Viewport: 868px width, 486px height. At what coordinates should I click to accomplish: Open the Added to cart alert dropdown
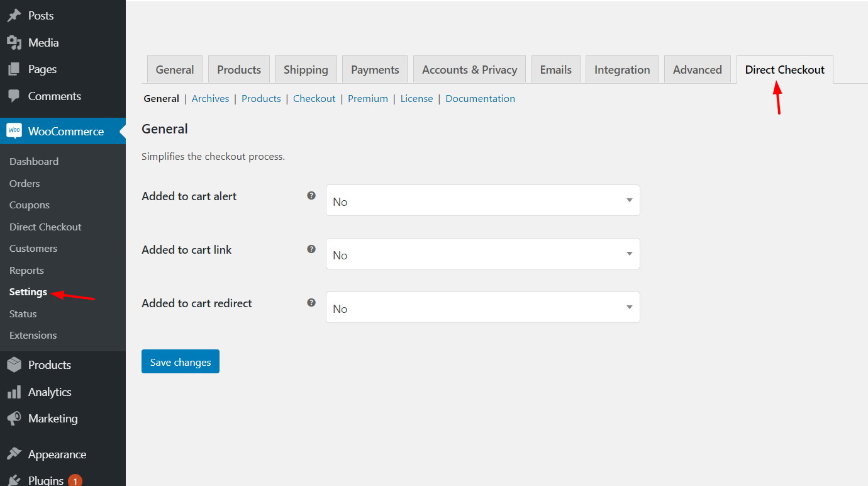coord(483,200)
